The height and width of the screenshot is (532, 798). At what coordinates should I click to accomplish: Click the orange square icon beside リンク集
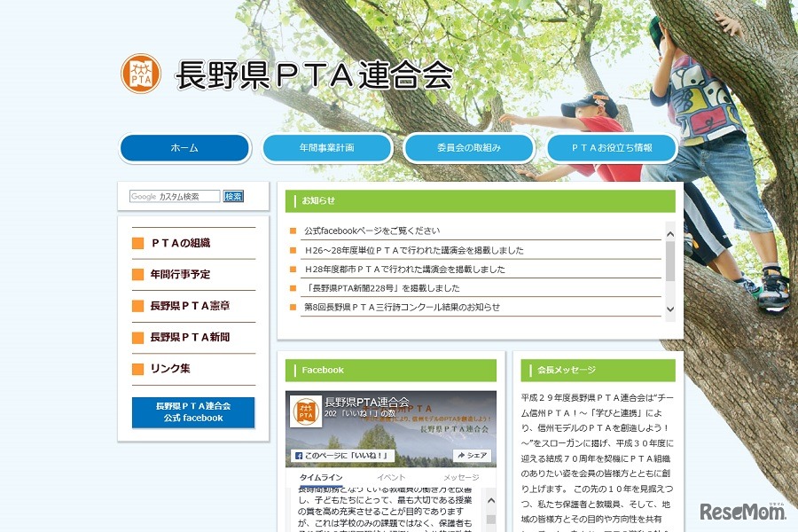click(138, 368)
